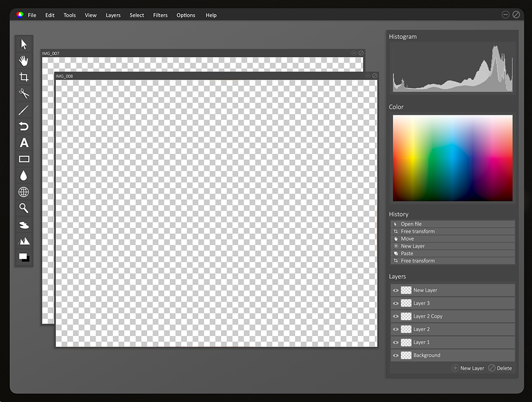Click the Delete layer button
Screen dimensions: 532x402
[x=500, y=368]
